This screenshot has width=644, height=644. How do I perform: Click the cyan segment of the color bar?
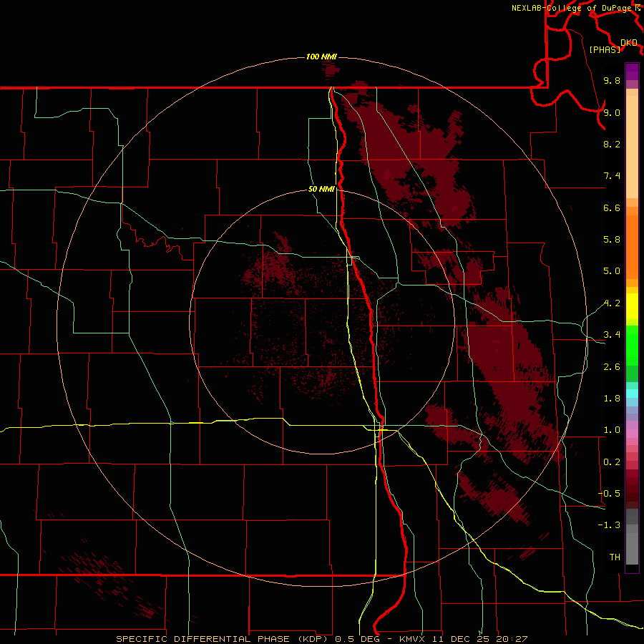coord(632,393)
